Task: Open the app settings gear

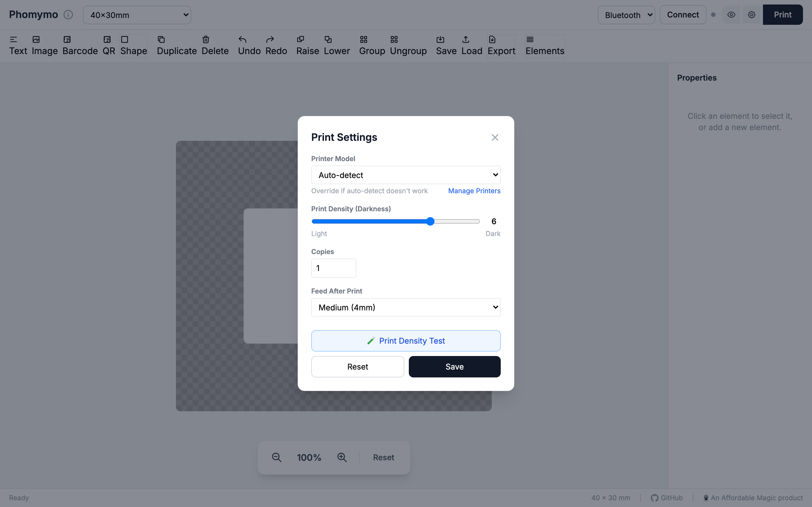Action: pos(751,15)
